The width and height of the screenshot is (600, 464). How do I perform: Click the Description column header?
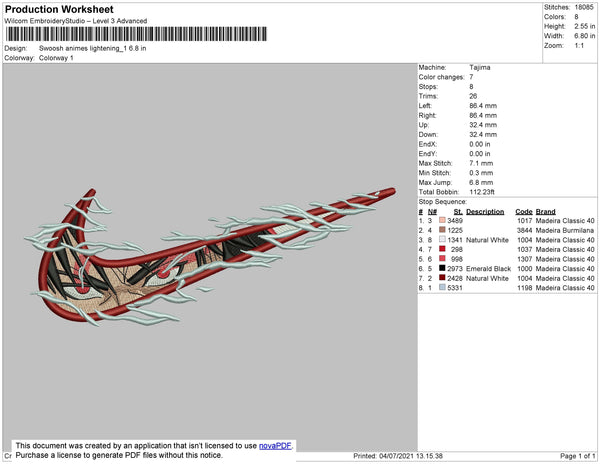pos(485,212)
